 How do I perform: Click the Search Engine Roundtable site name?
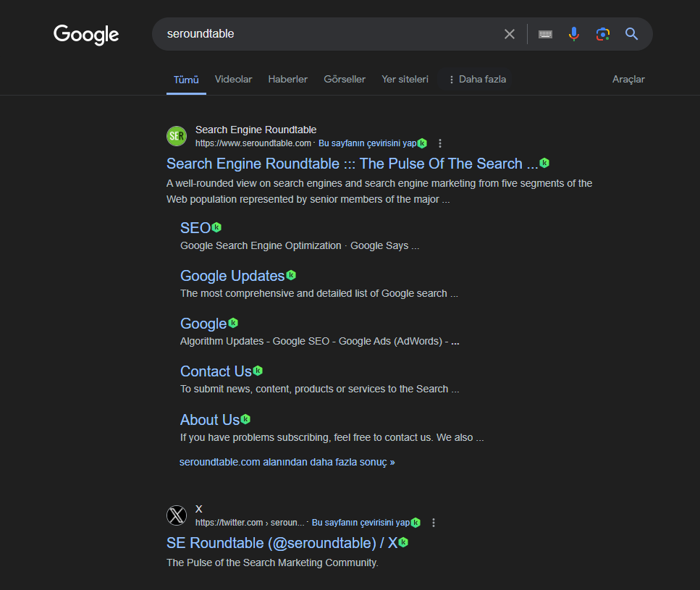click(x=256, y=130)
